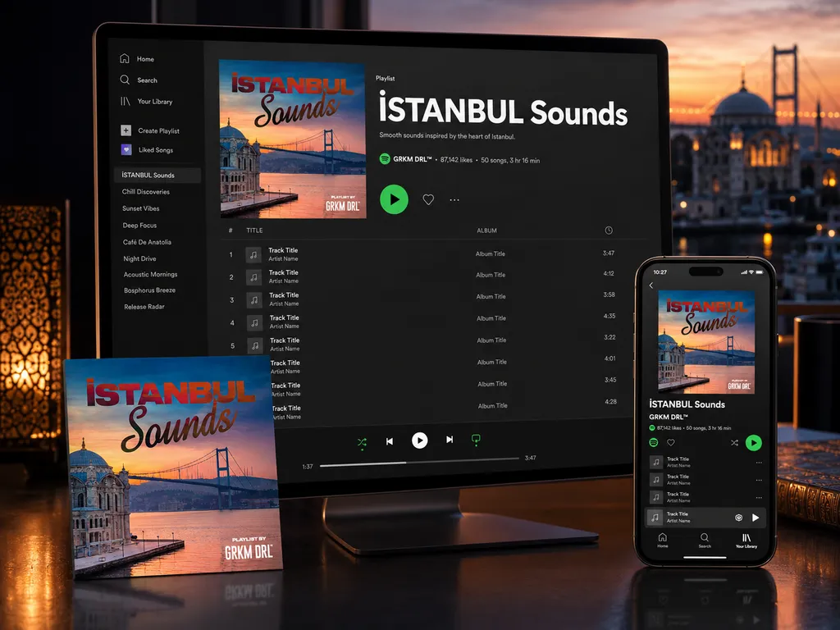
Task: Tap the Home tab on the phone
Action: [663, 540]
